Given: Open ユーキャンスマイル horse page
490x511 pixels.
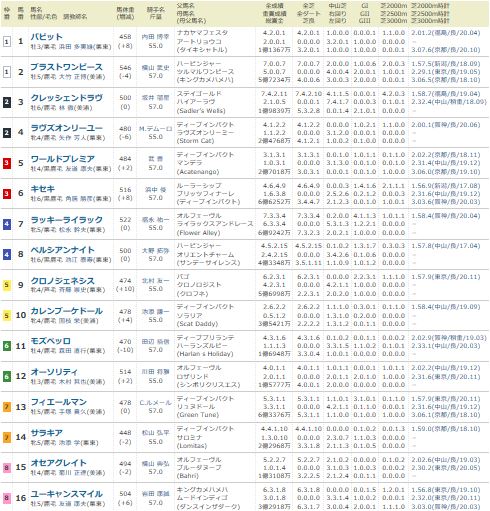Looking at the screenshot, I should tap(67, 494).
